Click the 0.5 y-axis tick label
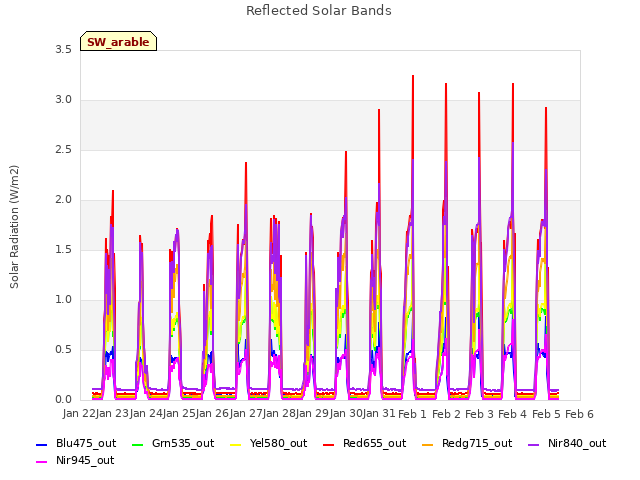The width and height of the screenshot is (640, 480). (63, 350)
